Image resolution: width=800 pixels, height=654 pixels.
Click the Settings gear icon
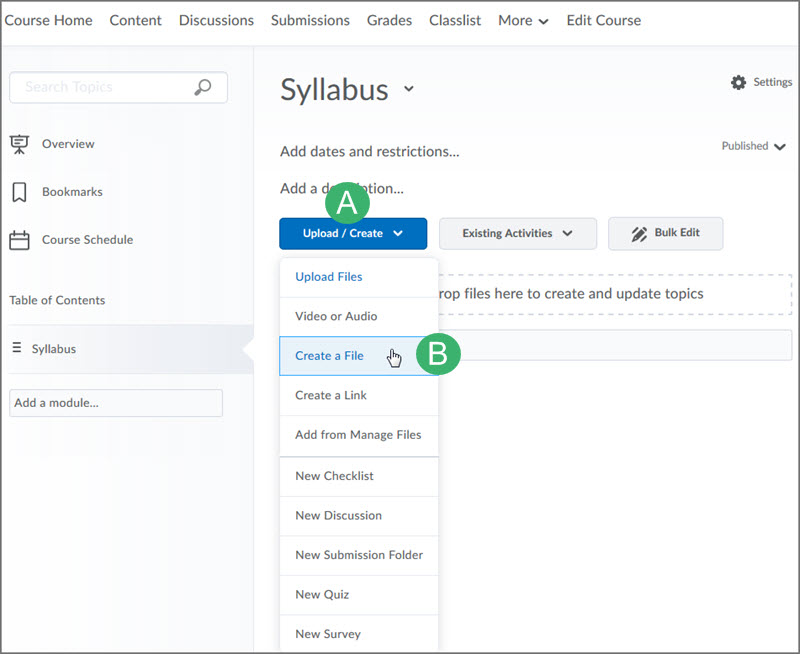coord(738,82)
